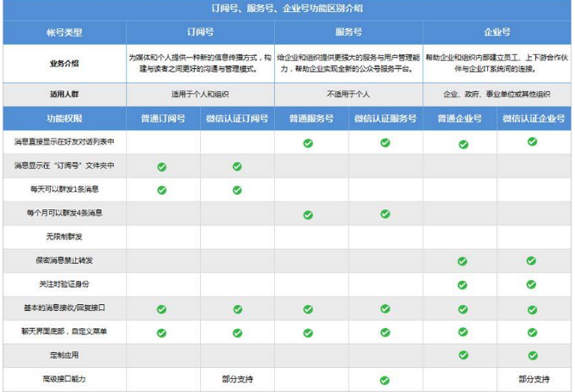Click 微信认证企业号 checkmark in 基本的消息接收/回复接口 row

click(x=533, y=310)
